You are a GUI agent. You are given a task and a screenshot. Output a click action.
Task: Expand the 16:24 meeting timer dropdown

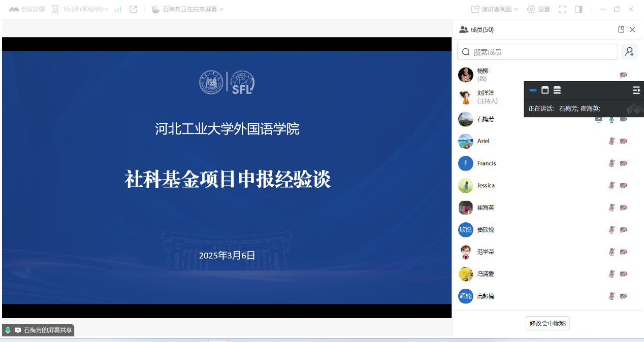pos(80,9)
